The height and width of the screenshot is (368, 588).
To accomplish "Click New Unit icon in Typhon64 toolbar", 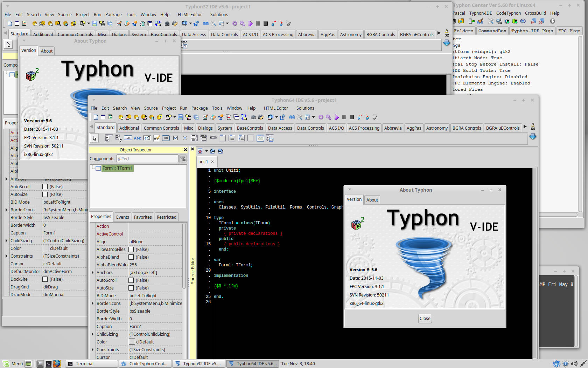I will click(x=96, y=117).
